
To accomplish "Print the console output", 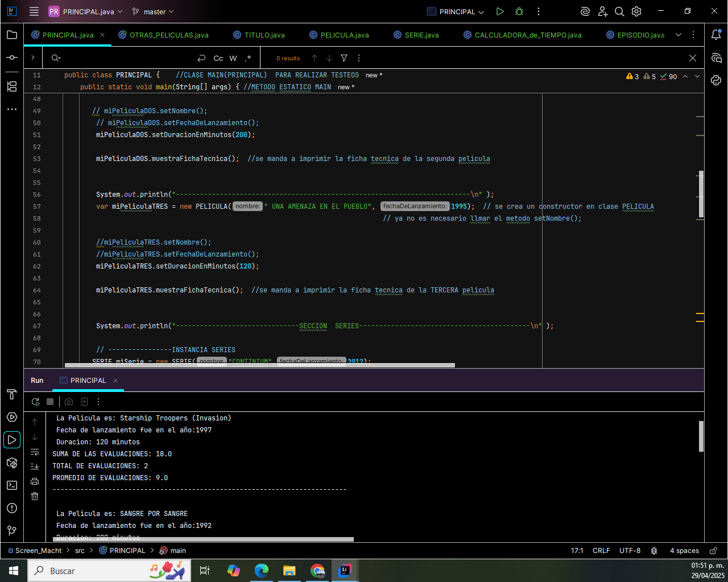I will coord(35,481).
